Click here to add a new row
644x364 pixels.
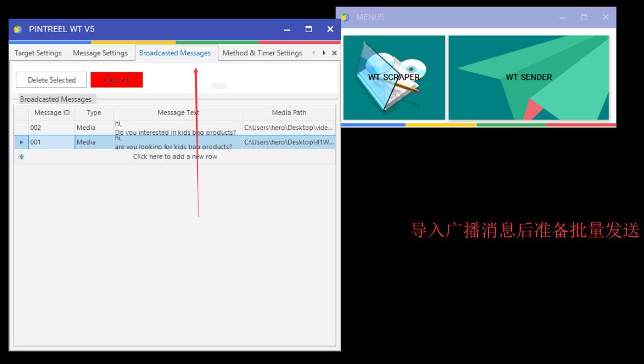click(x=175, y=156)
